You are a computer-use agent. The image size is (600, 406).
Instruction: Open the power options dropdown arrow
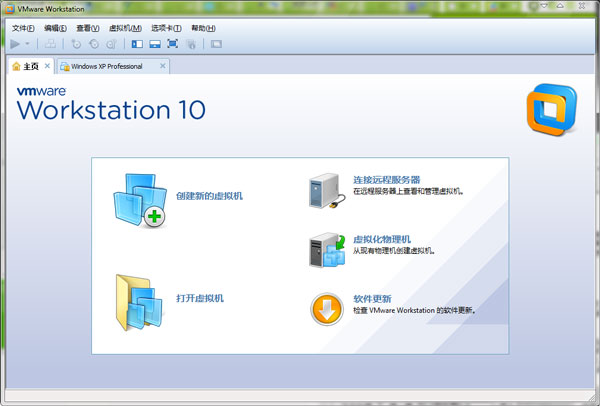click(x=27, y=44)
